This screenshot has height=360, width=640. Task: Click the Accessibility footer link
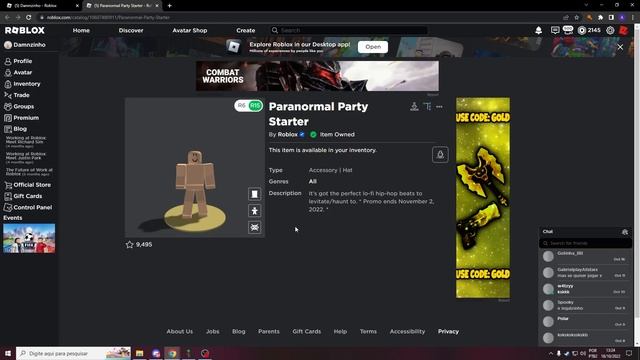click(x=407, y=331)
